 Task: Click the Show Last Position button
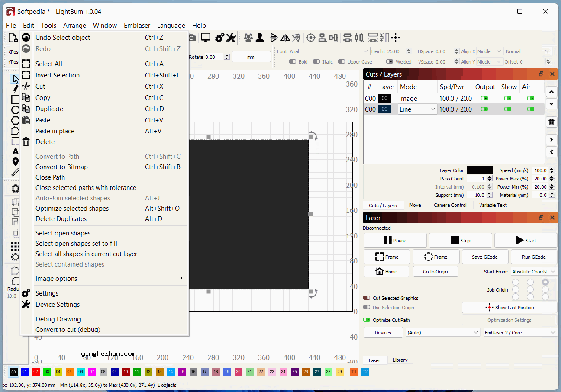[x=509, y=308]
